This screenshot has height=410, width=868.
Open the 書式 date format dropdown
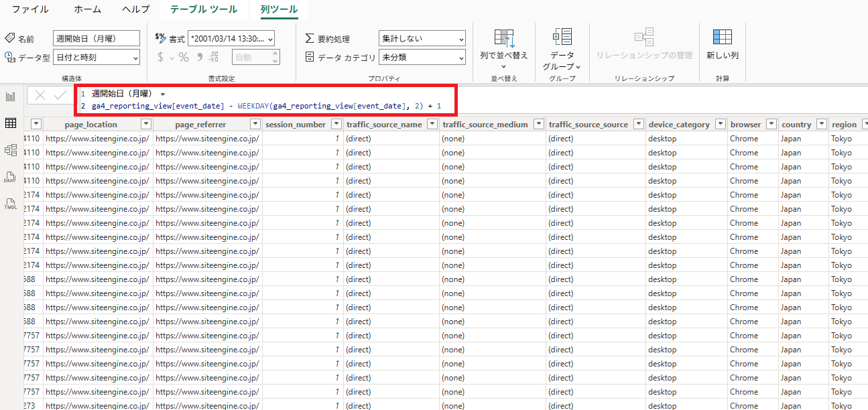click(x=231, y=39)
